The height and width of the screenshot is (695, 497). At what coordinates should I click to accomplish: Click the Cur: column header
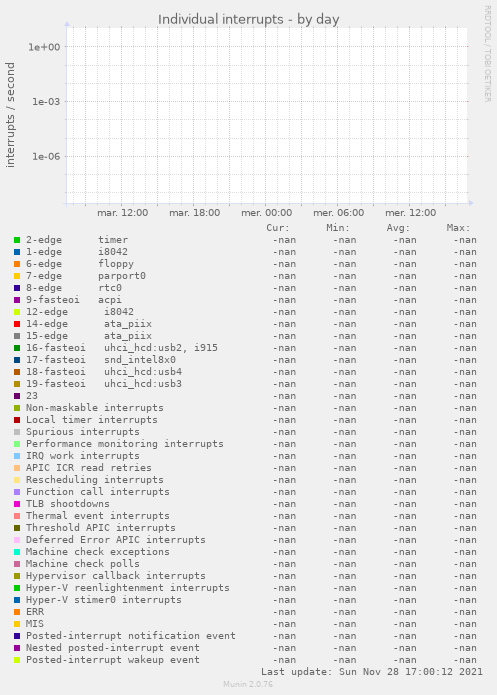tap(278, 228)
